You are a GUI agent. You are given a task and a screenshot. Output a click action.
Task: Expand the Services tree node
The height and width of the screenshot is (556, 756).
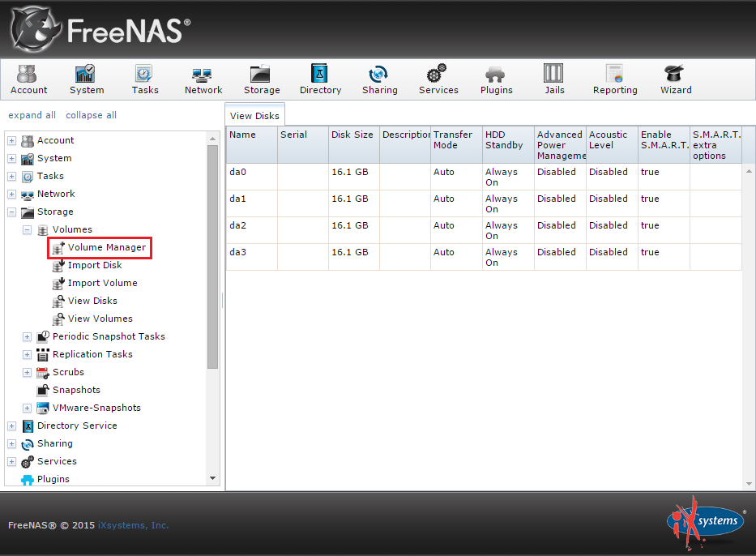11,462
